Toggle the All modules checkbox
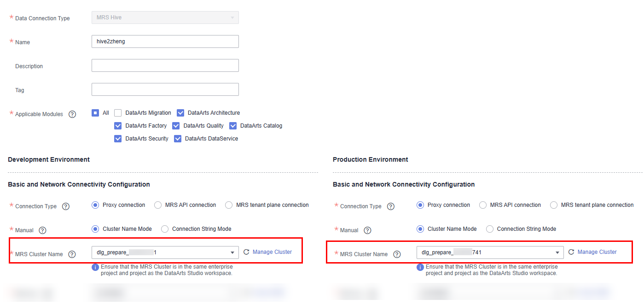 [95, 113]
